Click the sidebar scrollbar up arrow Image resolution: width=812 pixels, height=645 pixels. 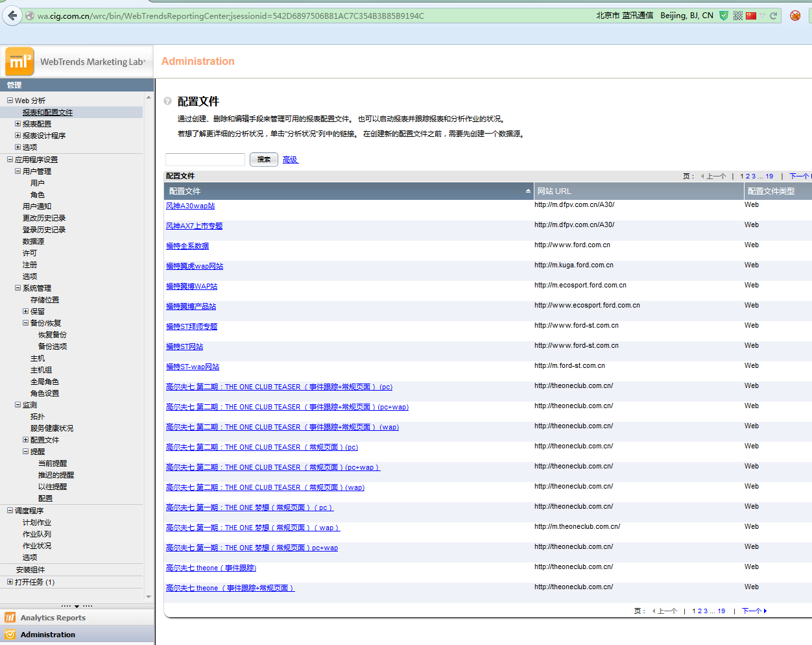coord(149,98)
